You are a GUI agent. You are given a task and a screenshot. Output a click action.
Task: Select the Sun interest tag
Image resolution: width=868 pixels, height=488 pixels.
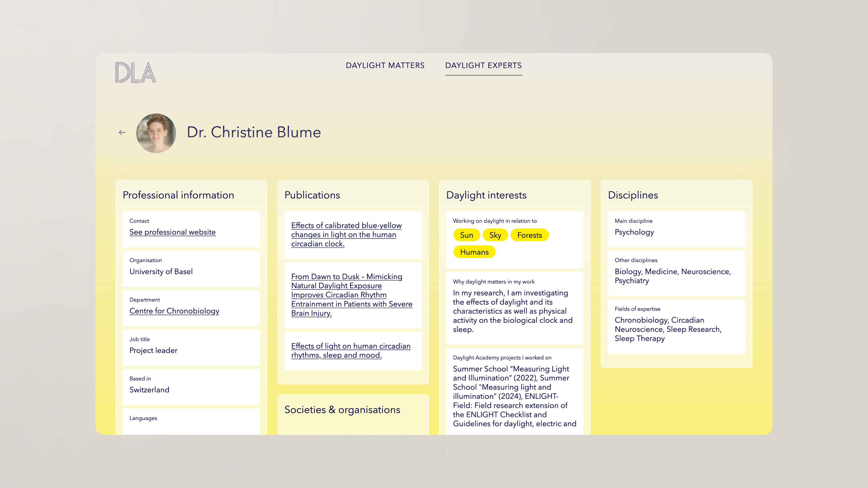(x=466, y=235)
